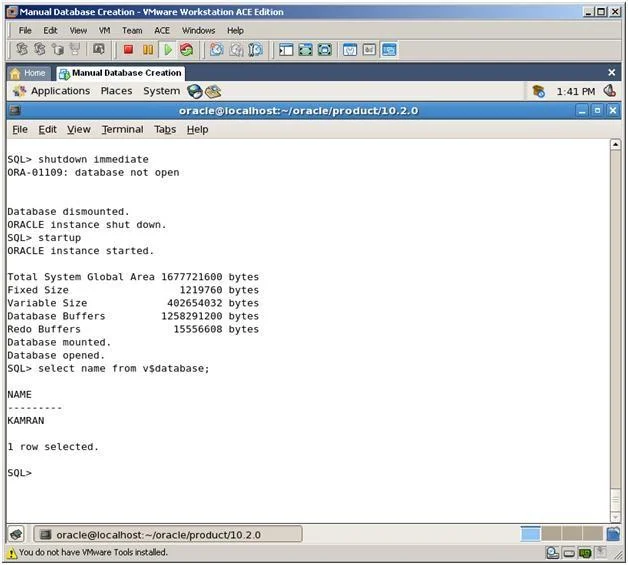Open the terminal Tabs menu
The width and height of the screenshot is (628, 565).
click(165, 130)
